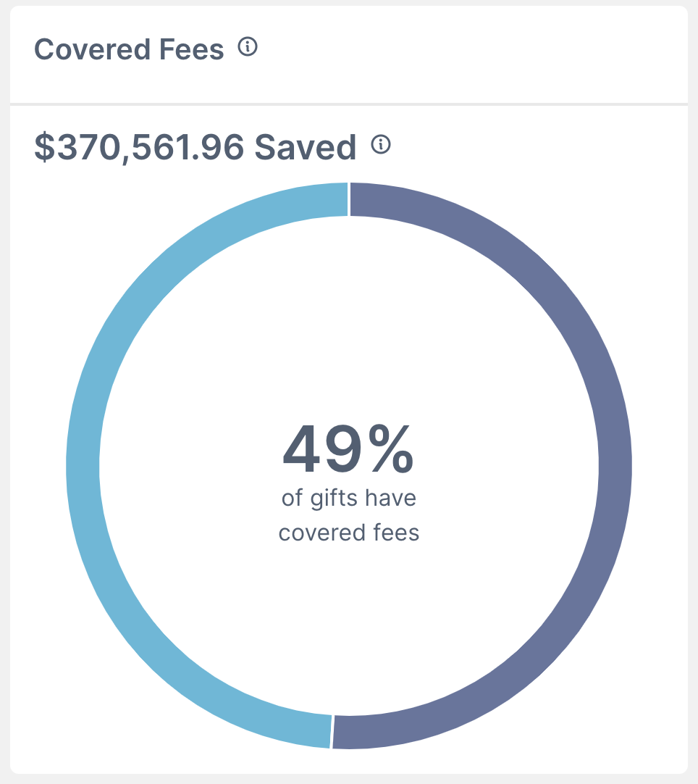Click the bottom gap between donut segments

point(332,732)
